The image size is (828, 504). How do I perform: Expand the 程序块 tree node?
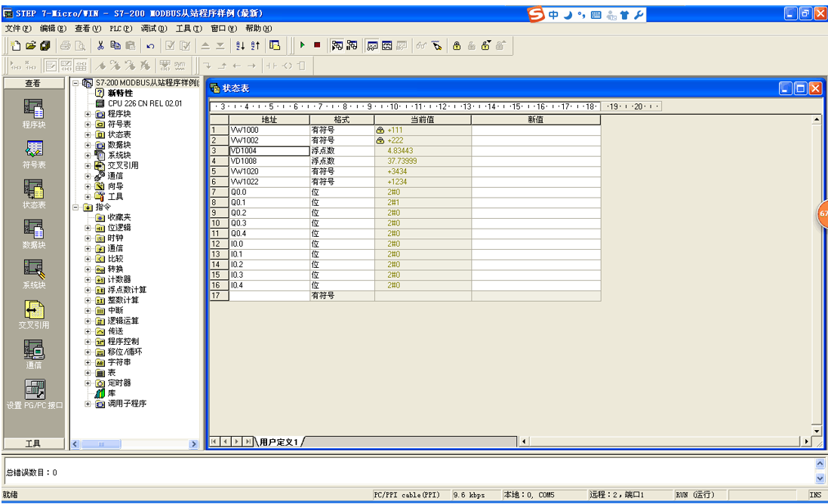tap(88, 114)
